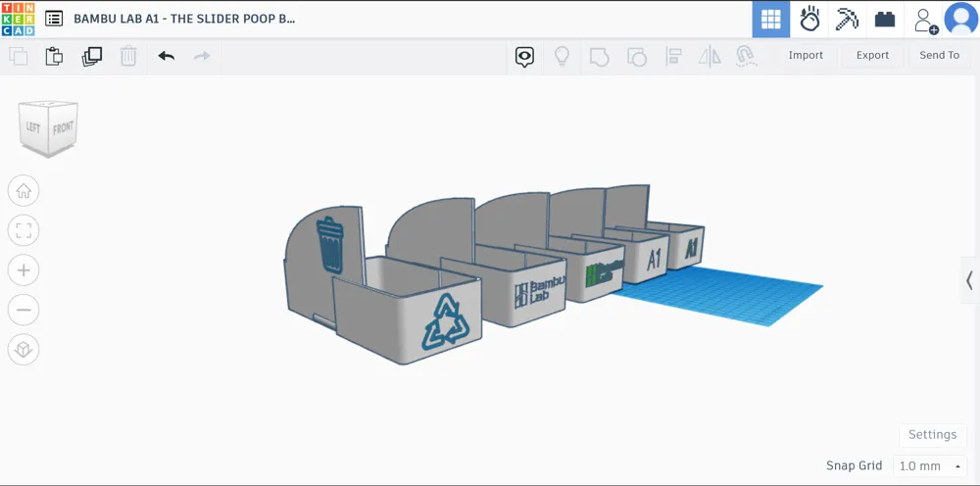The width and height of the screenshot is (980, 486).
Task: Click the invite people icon
Action: pos(924,19)
